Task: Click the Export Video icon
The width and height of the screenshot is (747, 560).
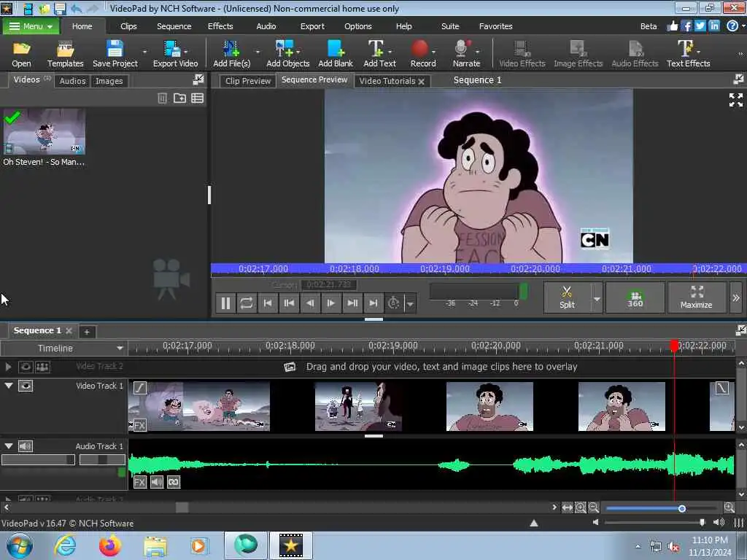Action: click(175, 54)
